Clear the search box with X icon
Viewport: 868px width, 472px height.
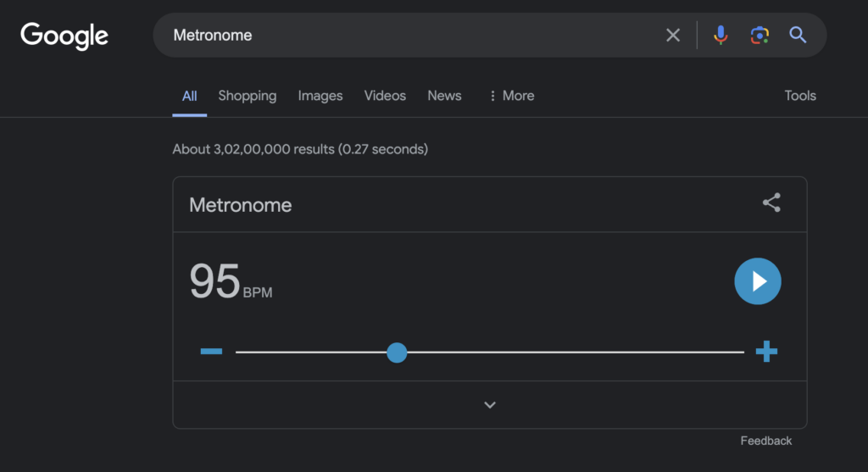pos(672,36)
